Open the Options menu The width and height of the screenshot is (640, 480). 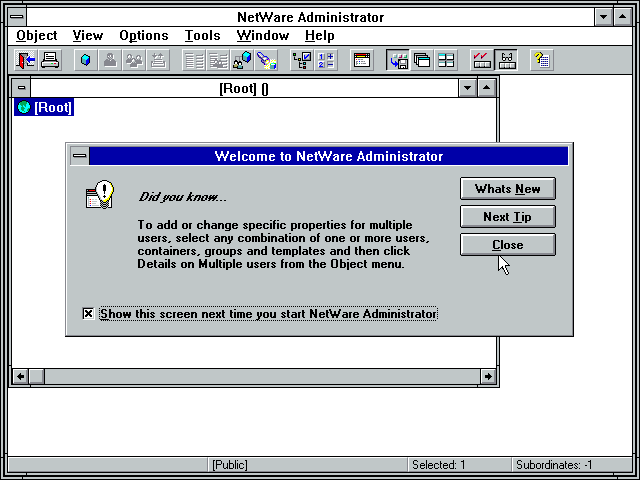click(x=144, y=36)
